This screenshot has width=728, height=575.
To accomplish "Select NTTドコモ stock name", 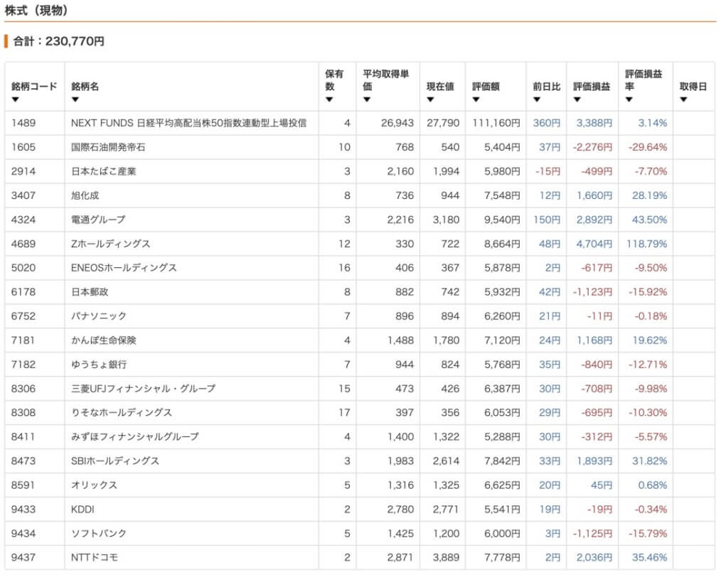I will tap(95, 557).
